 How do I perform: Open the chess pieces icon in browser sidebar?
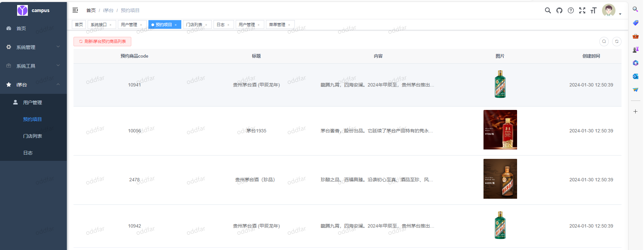[635, 50]
